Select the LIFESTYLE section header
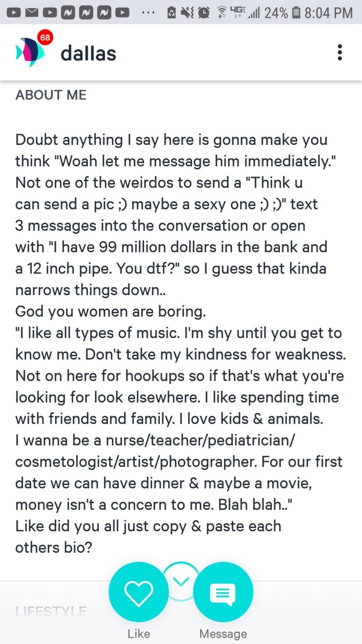The width and height of the screenshot is (362, 644). coord(51,611)
